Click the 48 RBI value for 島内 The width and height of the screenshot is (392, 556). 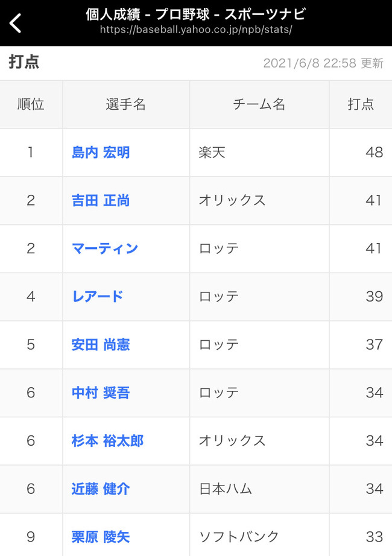pyautogui.click(x=375, y=153)
